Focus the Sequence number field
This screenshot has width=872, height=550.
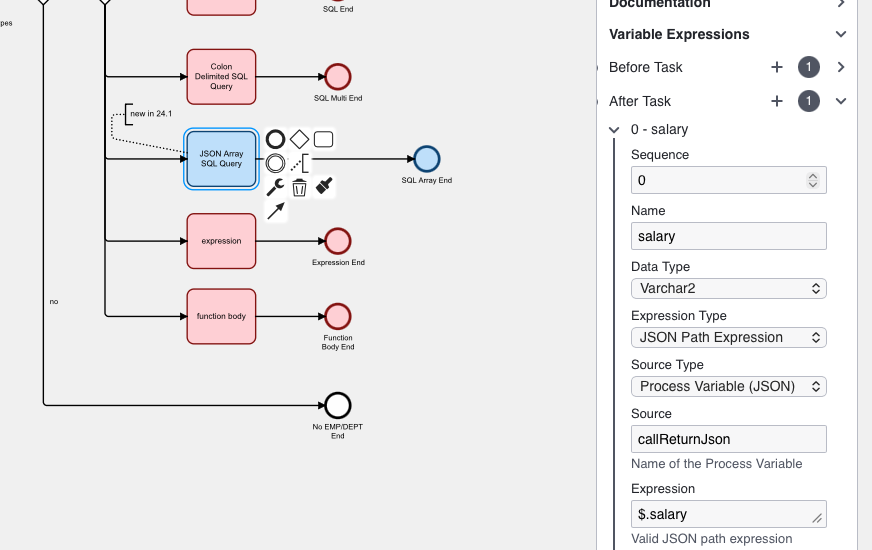click(x=729, y=180)
